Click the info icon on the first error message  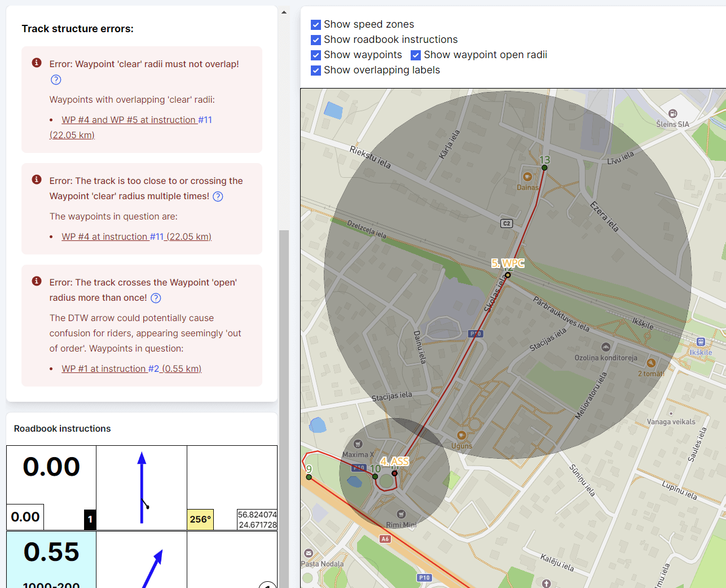(x=36, y=63)
